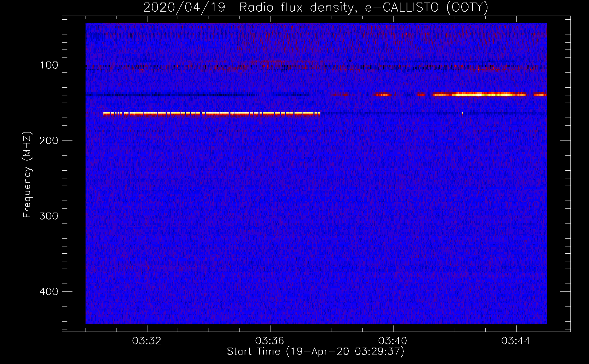The height and width of the screenshot is (364, 589).
Task: Click the 200 frequency tick label
Action: pyautogui.click(x=48, y=141)
